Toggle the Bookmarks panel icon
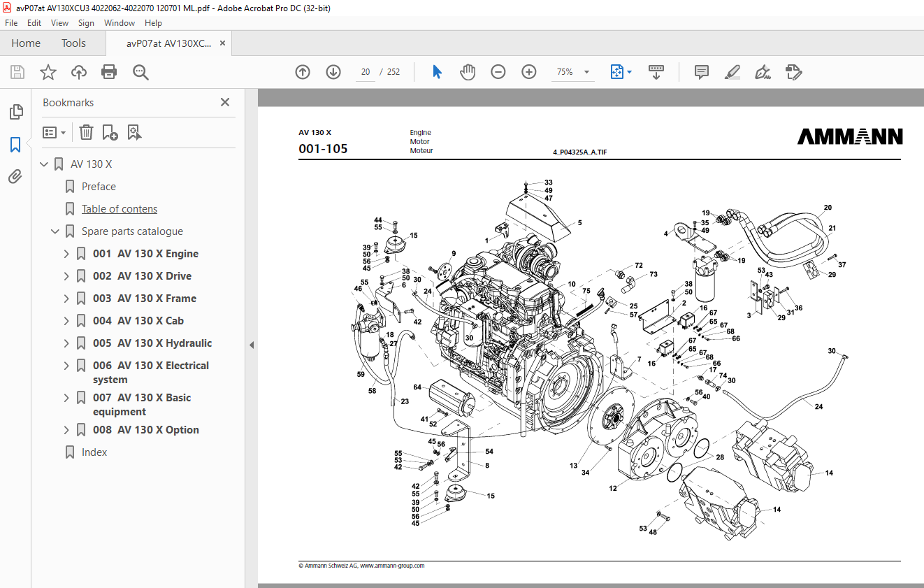This screenshot has width=924, height=588. coord(15,145)
